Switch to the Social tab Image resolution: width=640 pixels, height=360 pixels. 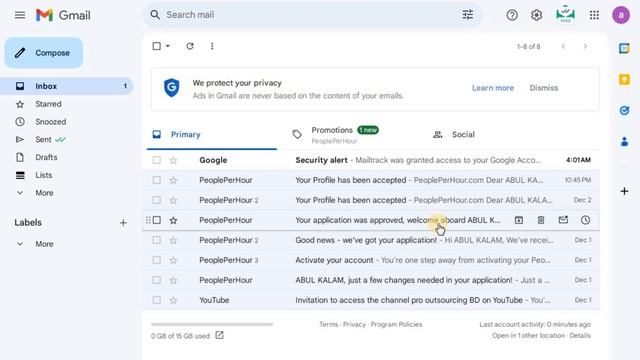[x=493, y=135]
